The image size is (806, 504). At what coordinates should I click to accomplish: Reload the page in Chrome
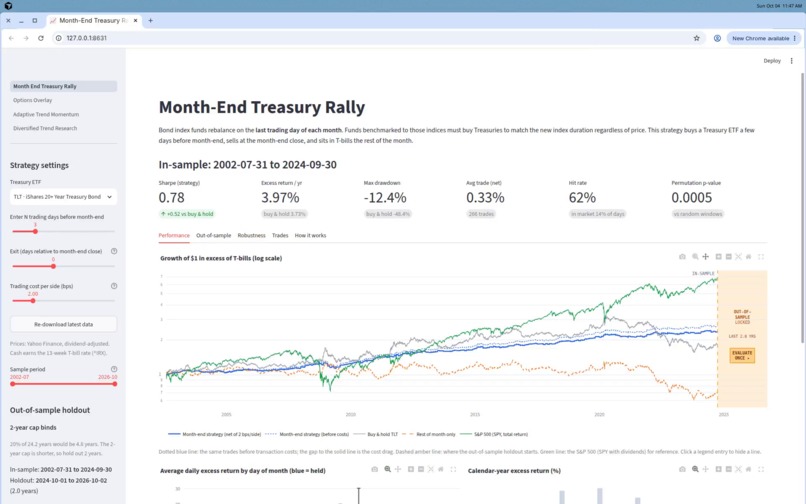pyautogui.click(x=41, y=38)
